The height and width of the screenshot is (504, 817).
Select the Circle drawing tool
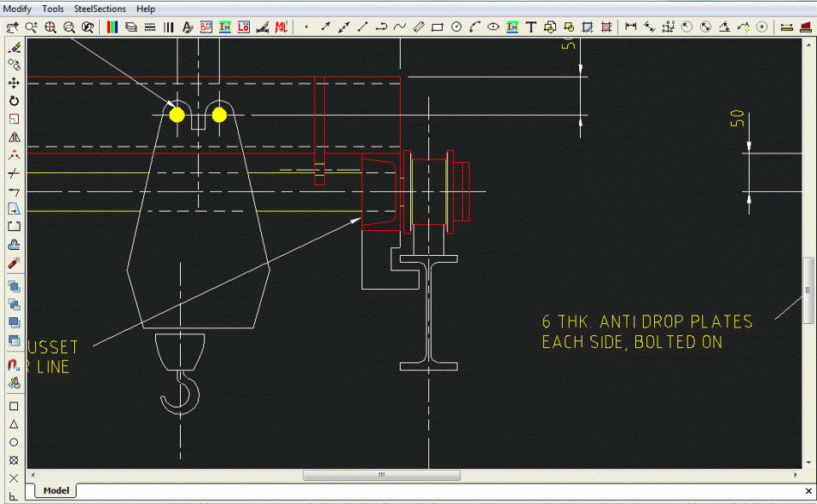pyautogui.click(x=456, y=27)
